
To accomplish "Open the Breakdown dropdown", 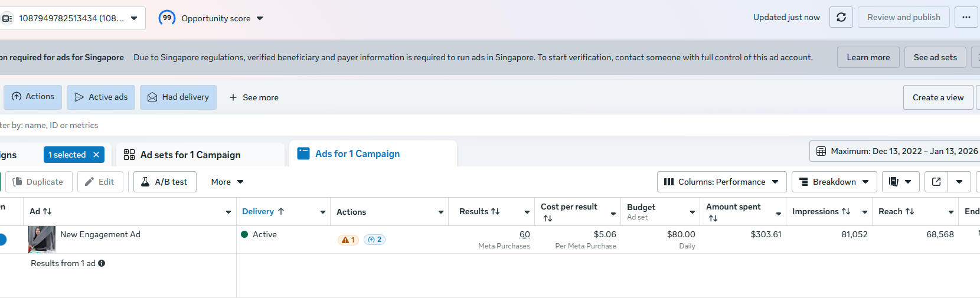I will pos(834,182).
